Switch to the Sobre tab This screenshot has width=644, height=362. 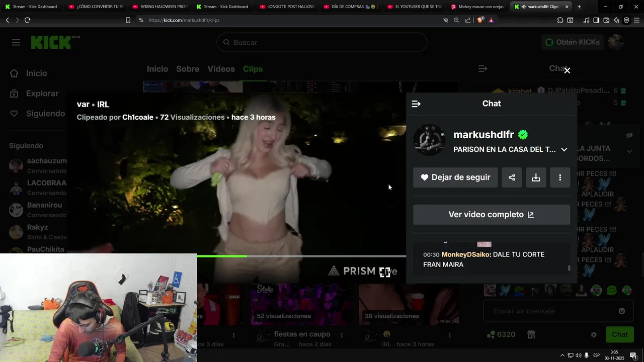(188, 69)
